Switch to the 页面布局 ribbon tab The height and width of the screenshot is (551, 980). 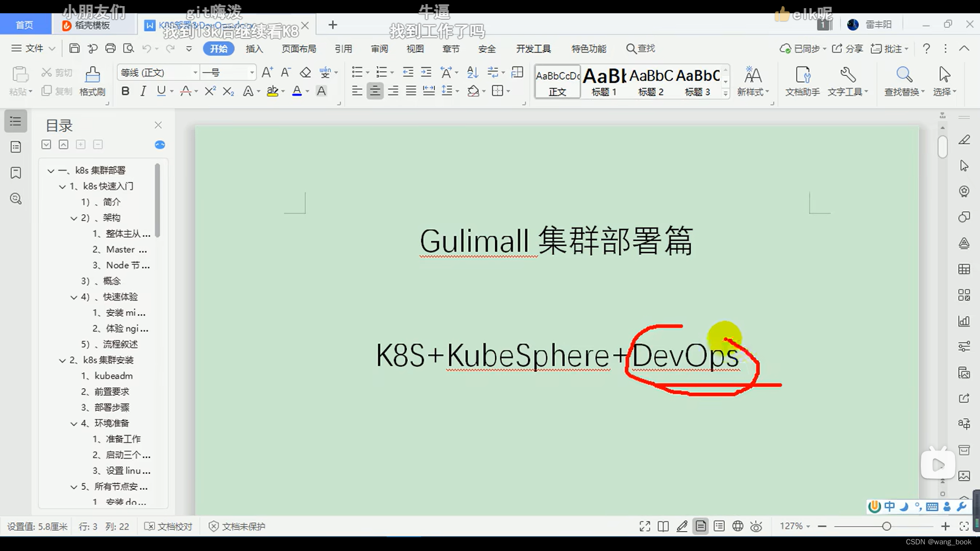[299, 48]
